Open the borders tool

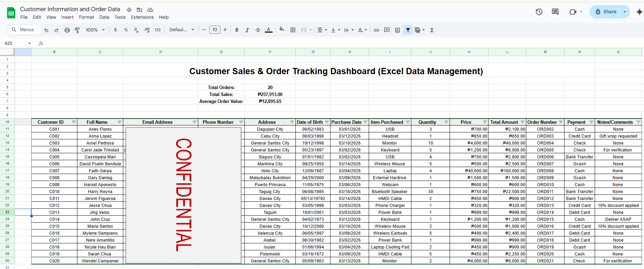(x=293, y=30)
